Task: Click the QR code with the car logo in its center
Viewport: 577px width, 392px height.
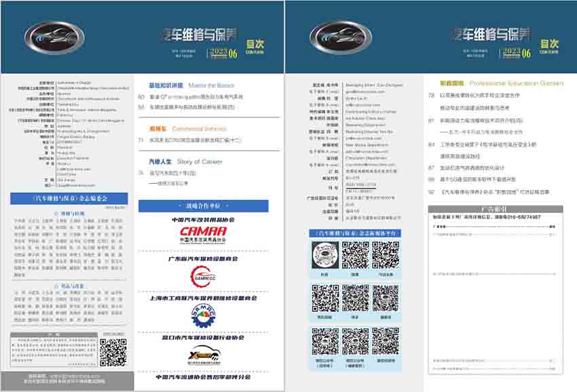Action: 325,256
